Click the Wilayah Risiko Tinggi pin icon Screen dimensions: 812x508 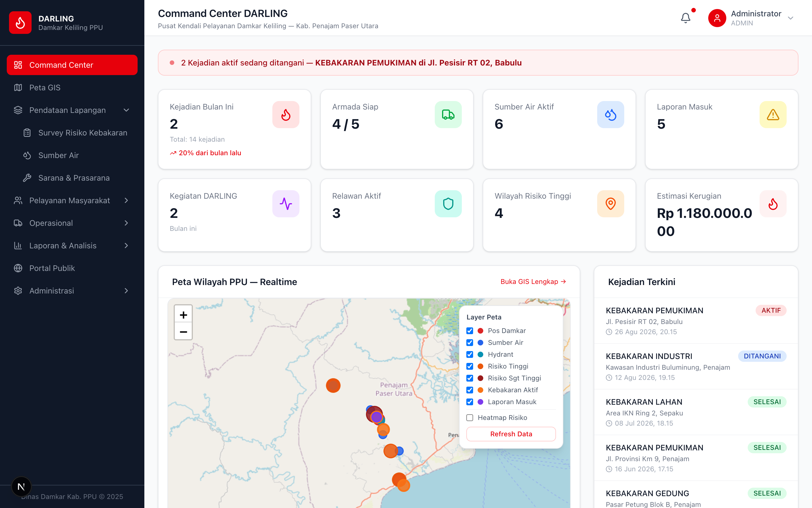610,203
